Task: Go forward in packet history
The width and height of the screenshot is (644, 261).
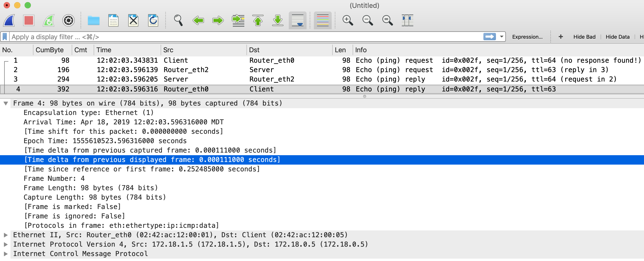Action: [218, 20]
